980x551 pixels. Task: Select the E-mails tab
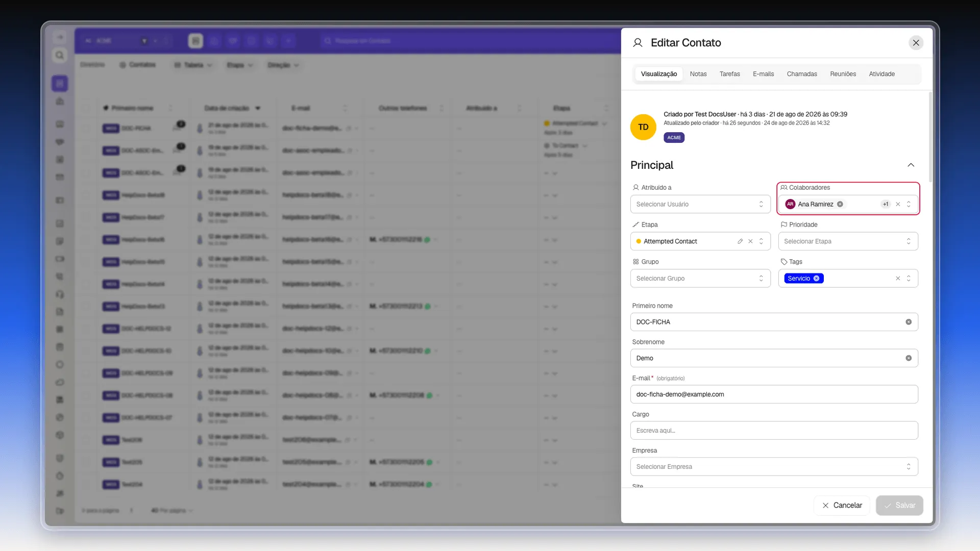tap(763, 74)
